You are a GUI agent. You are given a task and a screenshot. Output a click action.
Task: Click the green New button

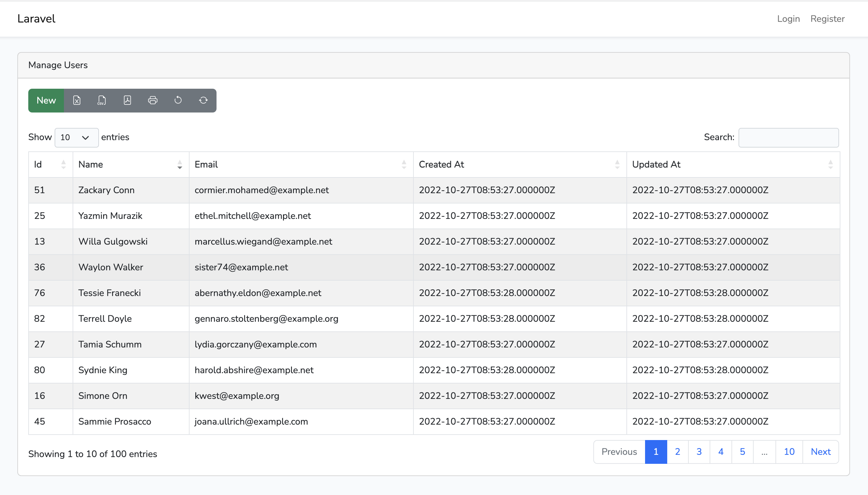point(46,100)
